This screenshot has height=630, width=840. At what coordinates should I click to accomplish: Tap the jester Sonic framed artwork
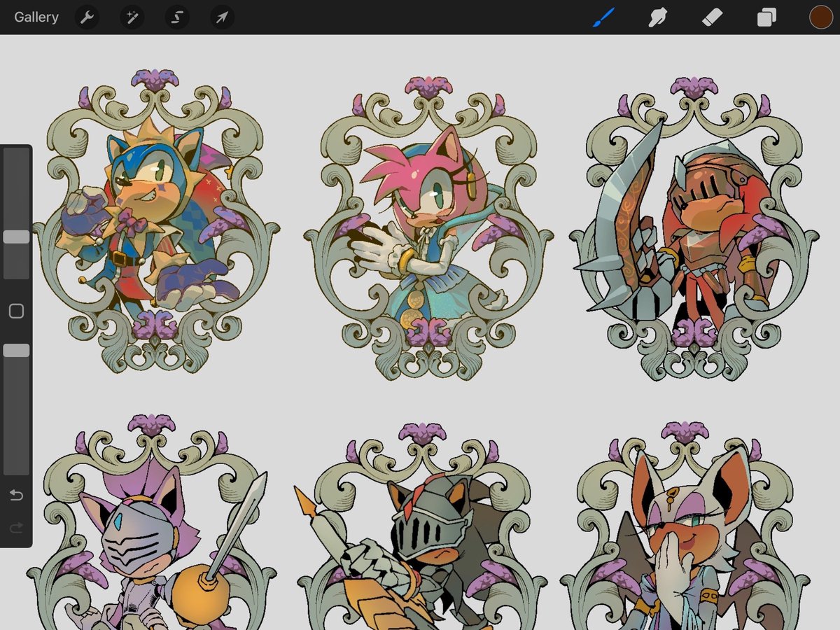(155, 220)
